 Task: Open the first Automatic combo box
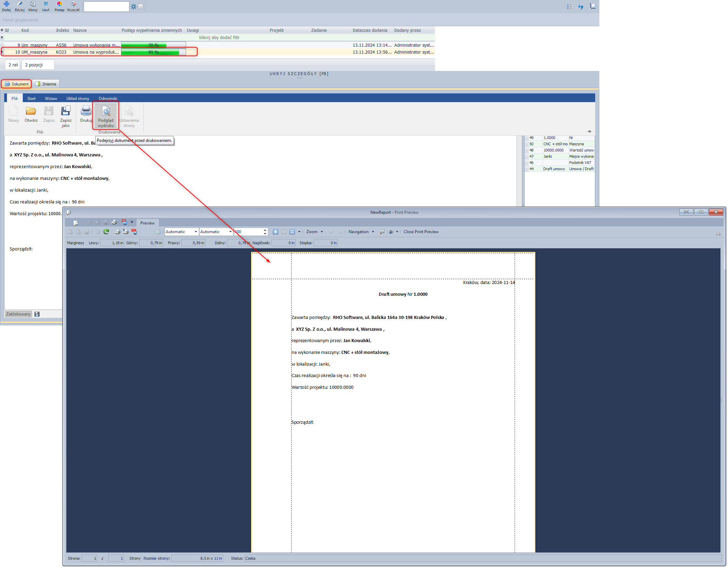[x=182, y=232]
